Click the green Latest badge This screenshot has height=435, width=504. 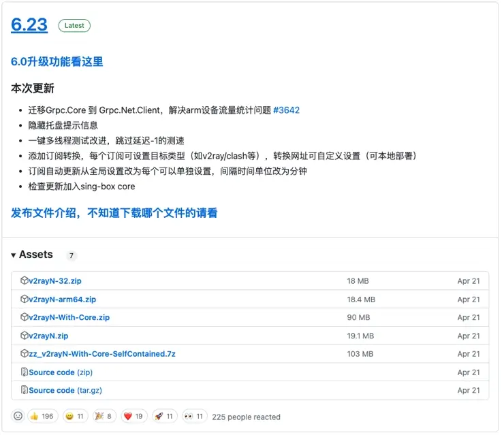coord(74,26)
